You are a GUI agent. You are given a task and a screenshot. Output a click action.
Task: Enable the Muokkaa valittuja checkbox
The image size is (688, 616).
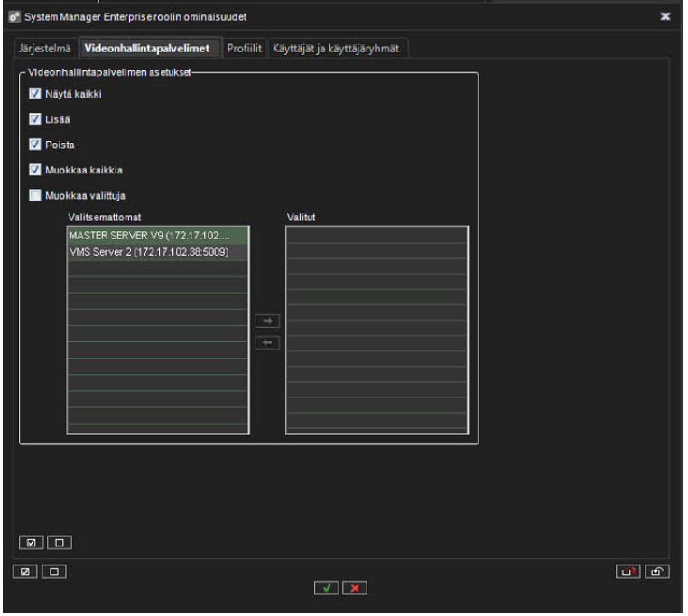(x=35, y=194)
